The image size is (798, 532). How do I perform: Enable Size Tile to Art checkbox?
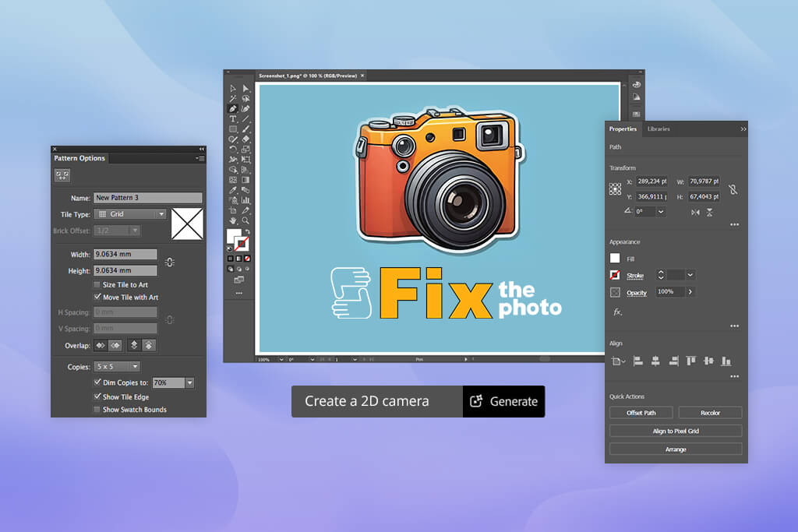click(97, 285)
